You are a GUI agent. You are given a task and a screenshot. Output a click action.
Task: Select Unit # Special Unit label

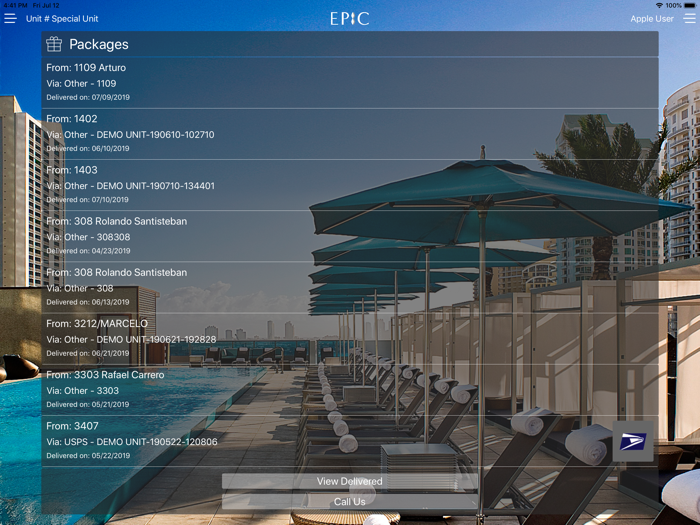tap(62, 19)
